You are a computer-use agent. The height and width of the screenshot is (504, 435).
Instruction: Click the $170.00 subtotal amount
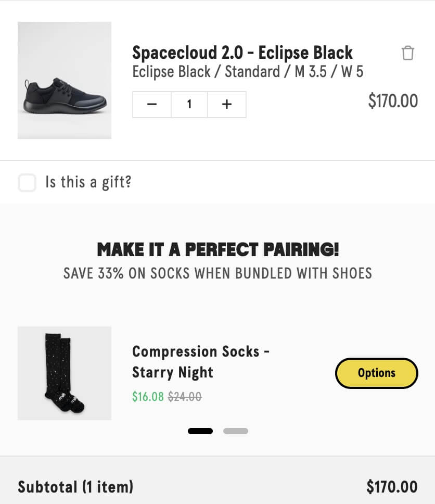(392, 487)
